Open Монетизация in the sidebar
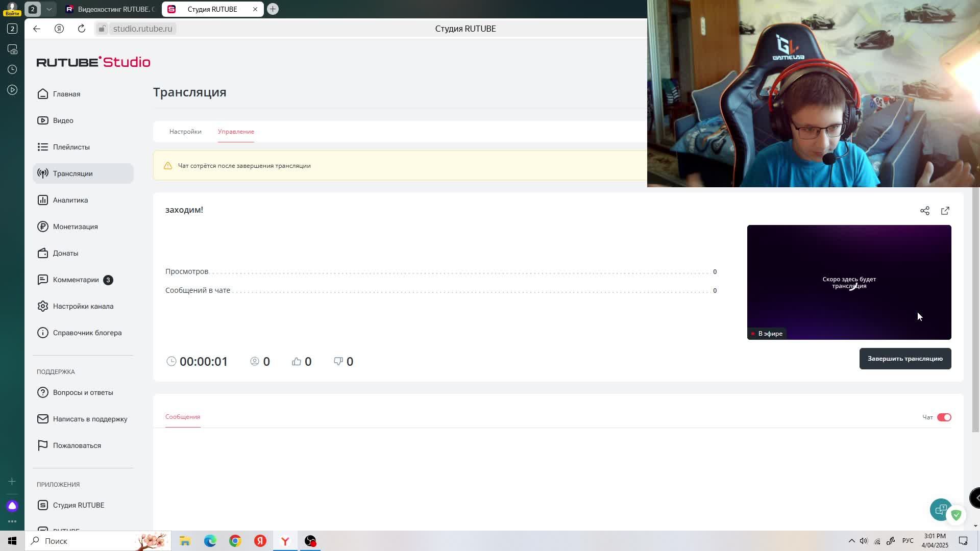The width and height of the screenshot is (980, 551). [x=75, y=227]
